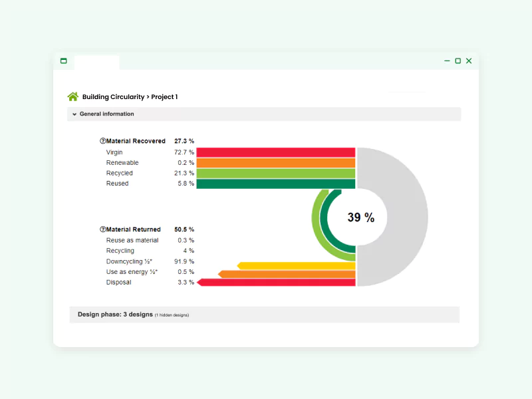Open the Material Returned help question mark
This screenshot has height=399, width=532.
click(103, 229)
